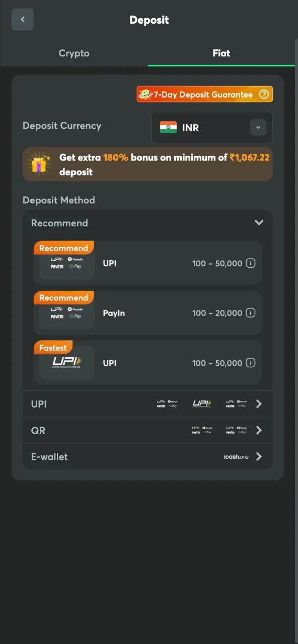Expand the QR payment methods row
The height and width of the screenshot is (644, 298).
click(259, 430)
